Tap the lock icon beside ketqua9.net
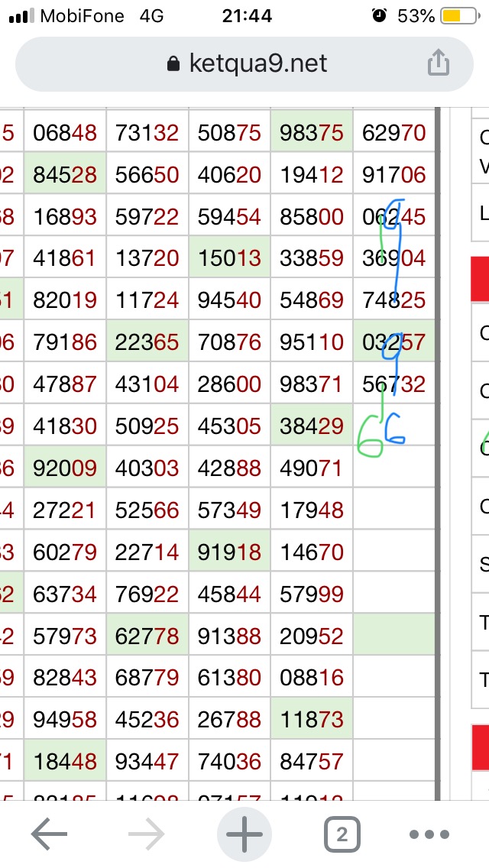 174,63
